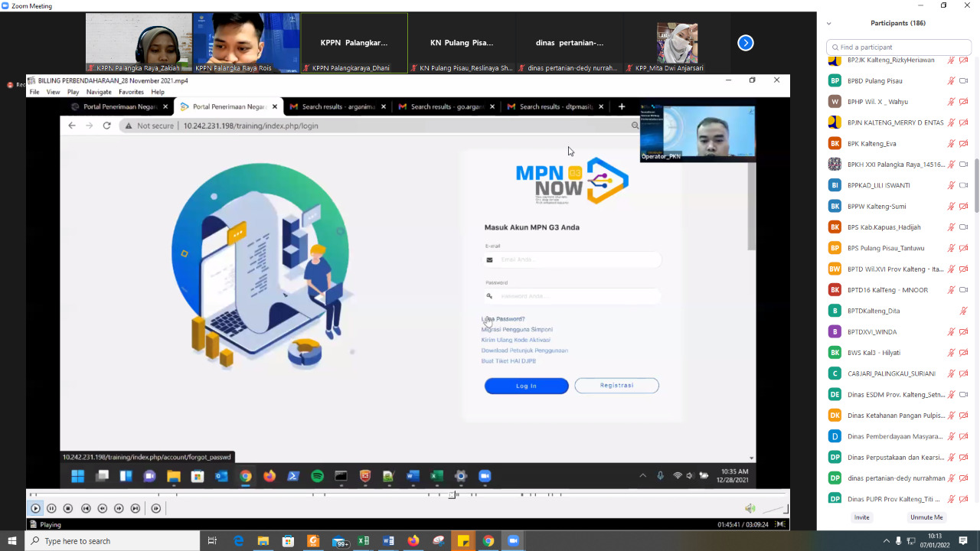Open File menu in the media player
The width and height of the screenshot is (980, 551).
pos(34,92)
